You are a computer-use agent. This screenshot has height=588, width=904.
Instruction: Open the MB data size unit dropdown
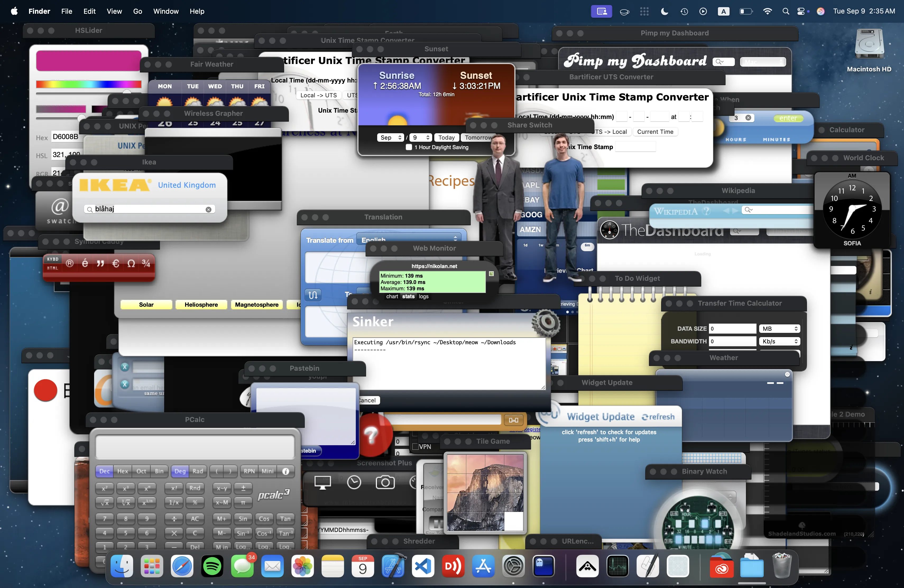click(x=780, y=329)
